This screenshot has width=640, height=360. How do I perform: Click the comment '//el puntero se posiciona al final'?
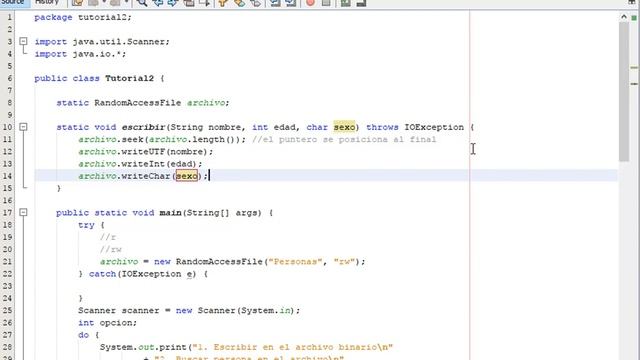344,140
